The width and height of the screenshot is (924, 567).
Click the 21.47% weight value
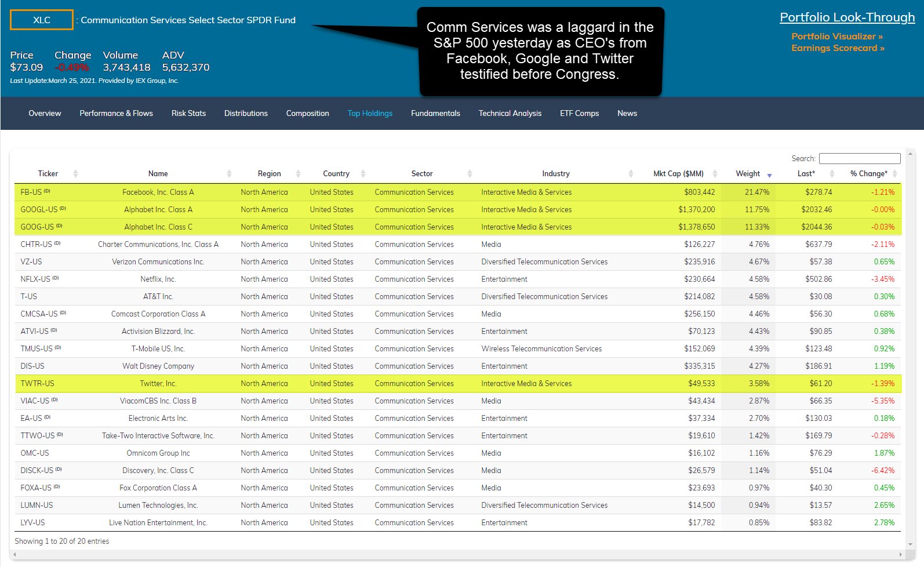pyautogui.click(x=757, y=192)
